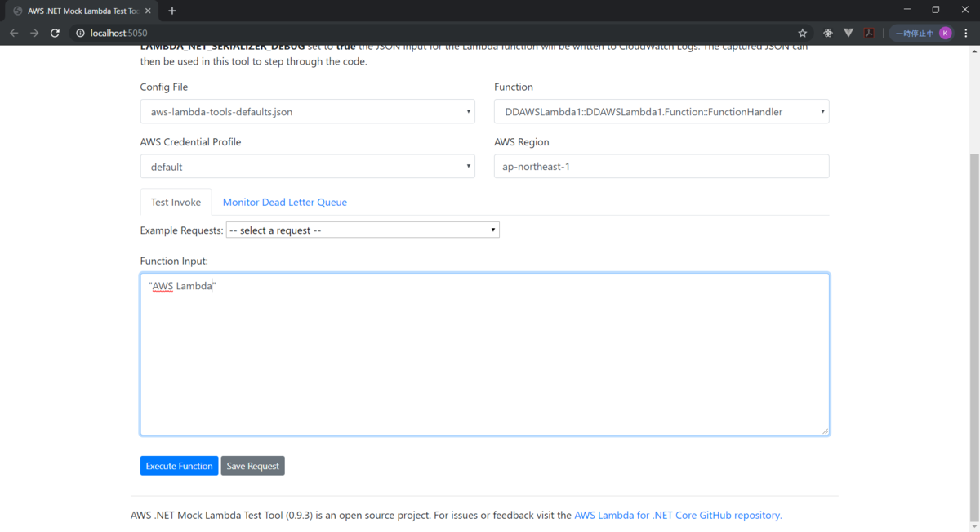The height and width of the screenshot is (532, 980).
Task: Click the site info icon in address bar
Action: click(80, 33)
